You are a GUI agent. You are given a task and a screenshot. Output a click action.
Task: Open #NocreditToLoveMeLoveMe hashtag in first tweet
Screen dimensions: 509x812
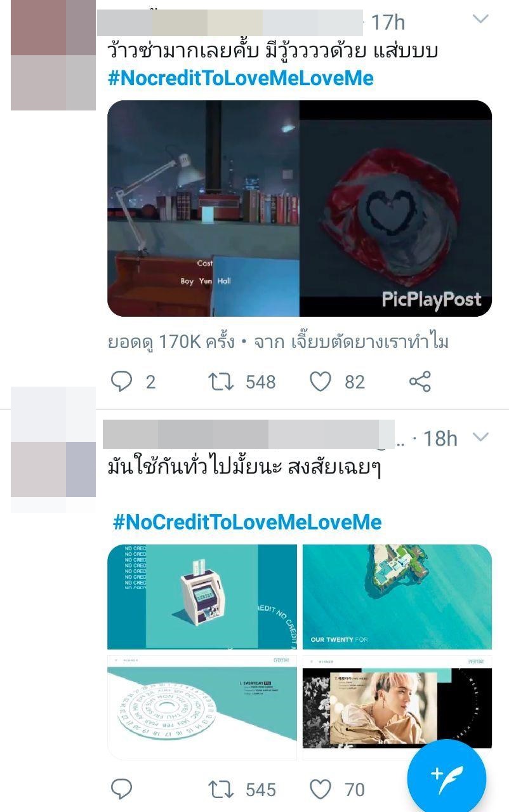(x=241, y=79)
